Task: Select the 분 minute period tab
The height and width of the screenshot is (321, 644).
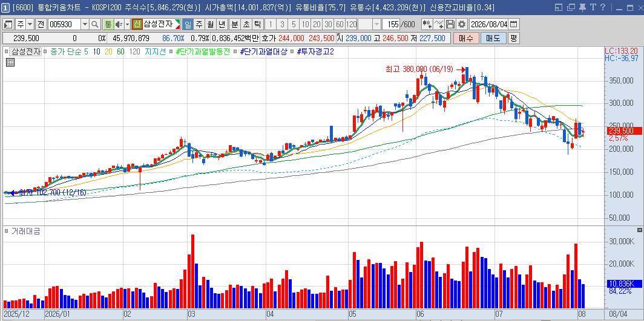Action: 234,24
